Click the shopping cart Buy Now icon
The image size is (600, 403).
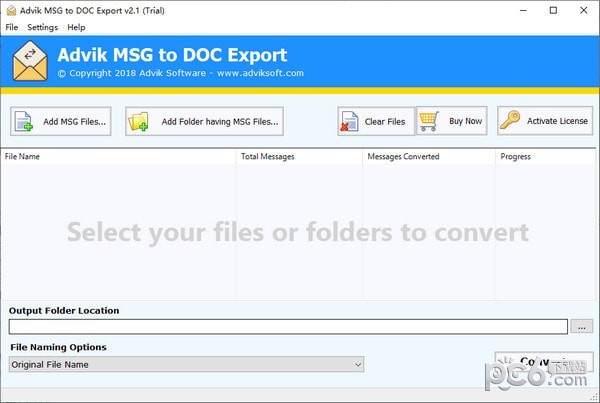tap(429, 121)
